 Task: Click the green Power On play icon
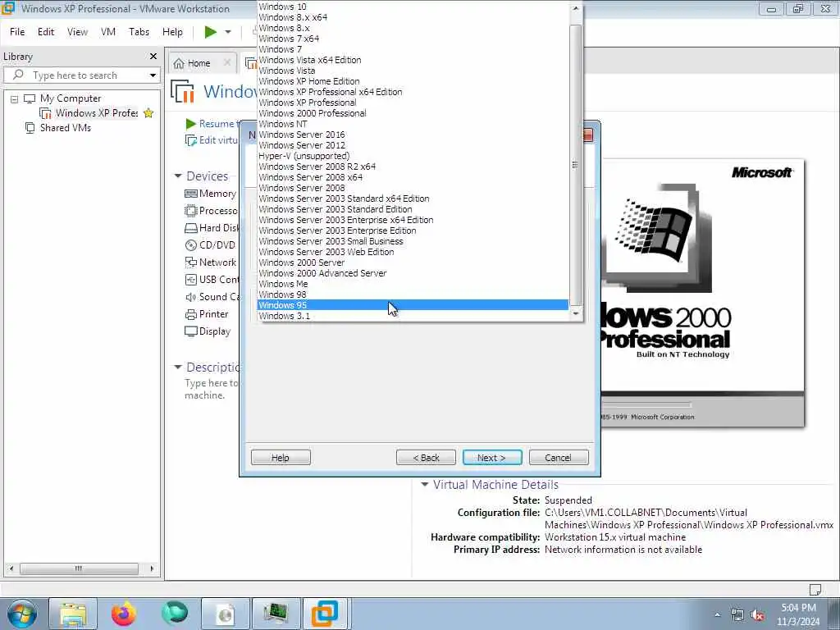[211, 32]
